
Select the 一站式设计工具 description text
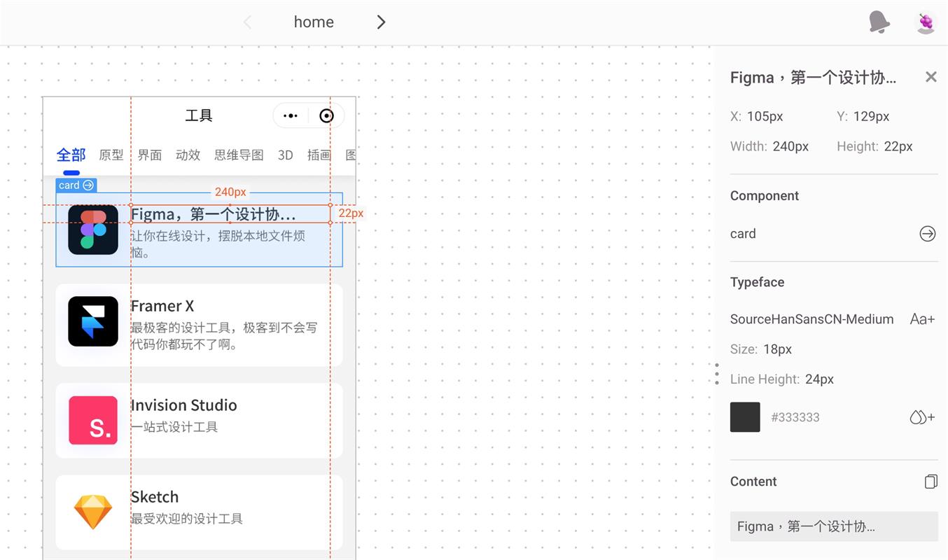pos(174,427)
